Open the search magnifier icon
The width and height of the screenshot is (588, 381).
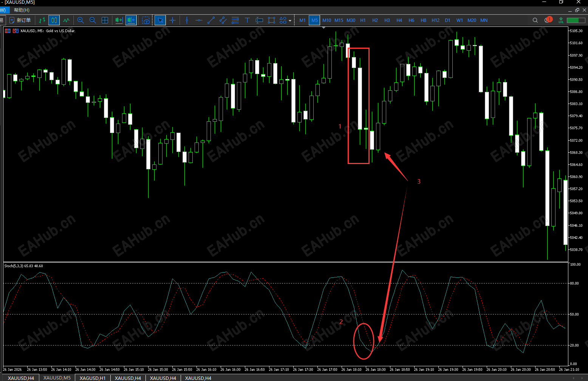pos(535,20)
